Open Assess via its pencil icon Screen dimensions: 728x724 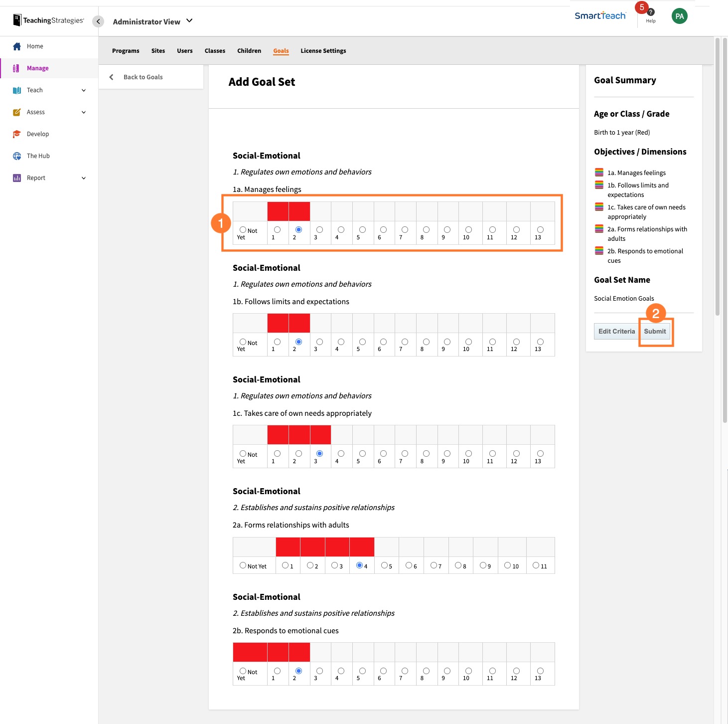[16, 112]
